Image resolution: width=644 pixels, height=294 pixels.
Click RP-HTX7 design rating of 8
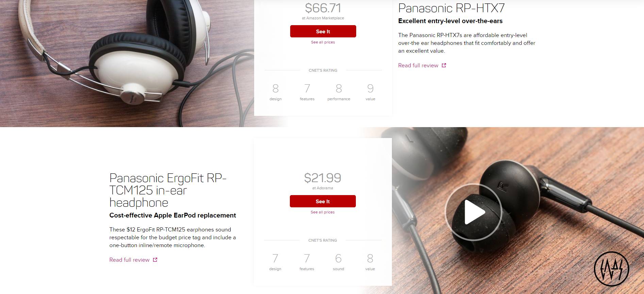[276, 89]
